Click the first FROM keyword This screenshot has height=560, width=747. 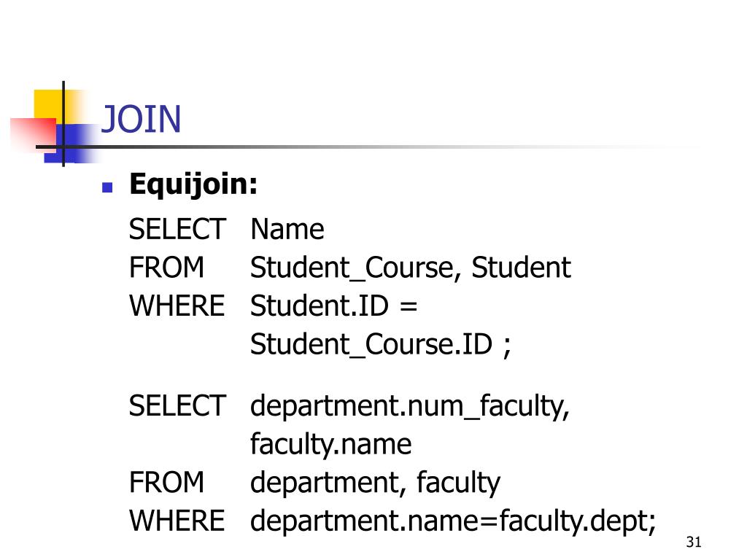point(166,267)
